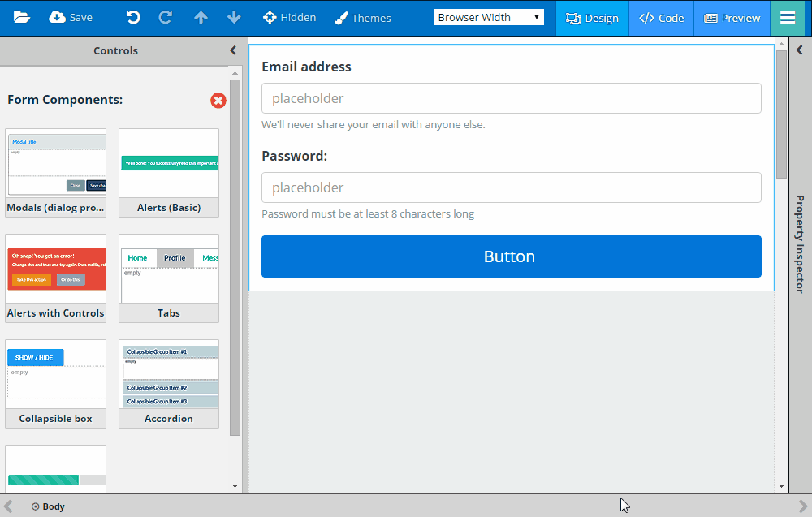Click the blue Button inside the form canvas
The width and height of the screenshot is (812, 517).
[510, 256]
